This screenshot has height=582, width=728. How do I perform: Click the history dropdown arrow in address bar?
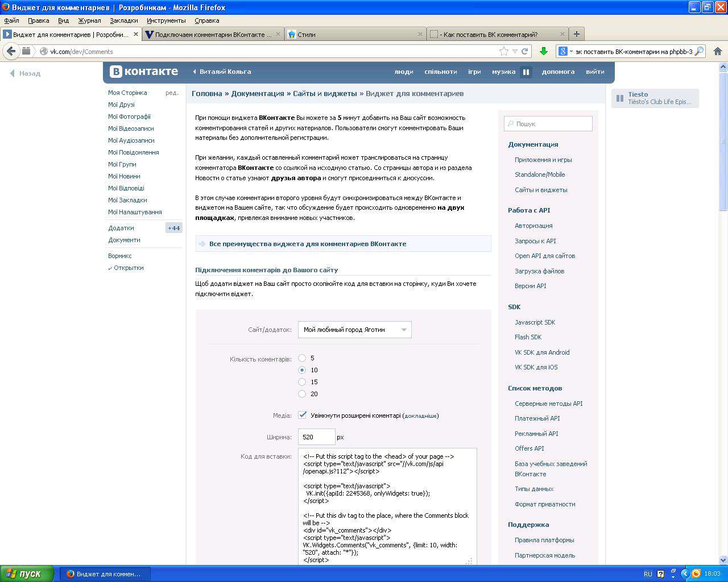[515, 51]
